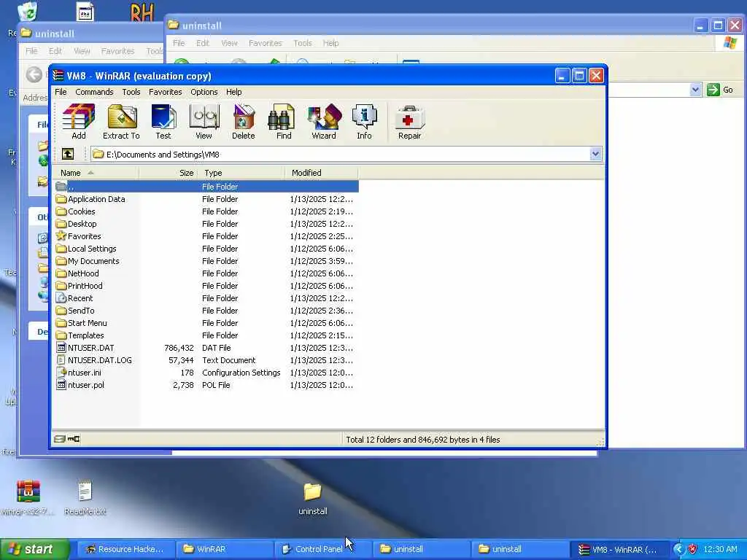Click the security shield tray icon

click(692, 549)
